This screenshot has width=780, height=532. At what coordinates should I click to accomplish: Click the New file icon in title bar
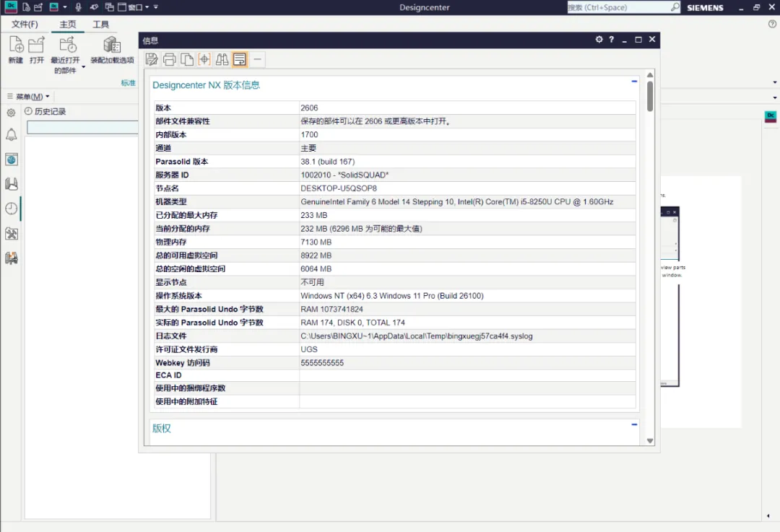coord(27,7)
